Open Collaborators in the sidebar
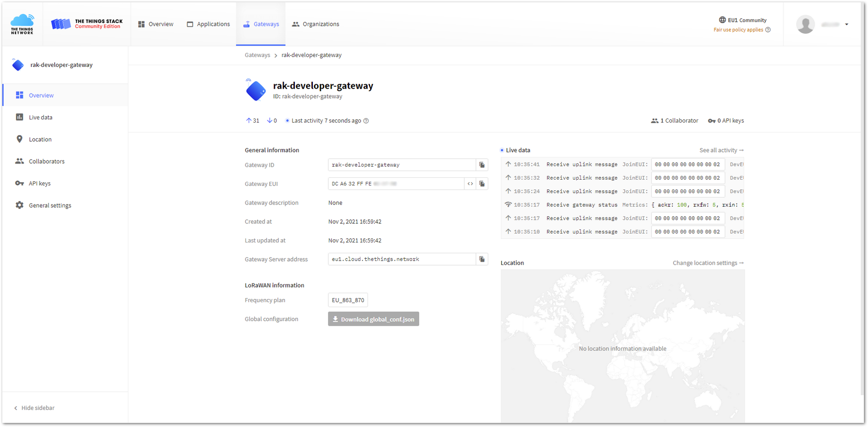868x427 pixels. (x=65, y=161)
